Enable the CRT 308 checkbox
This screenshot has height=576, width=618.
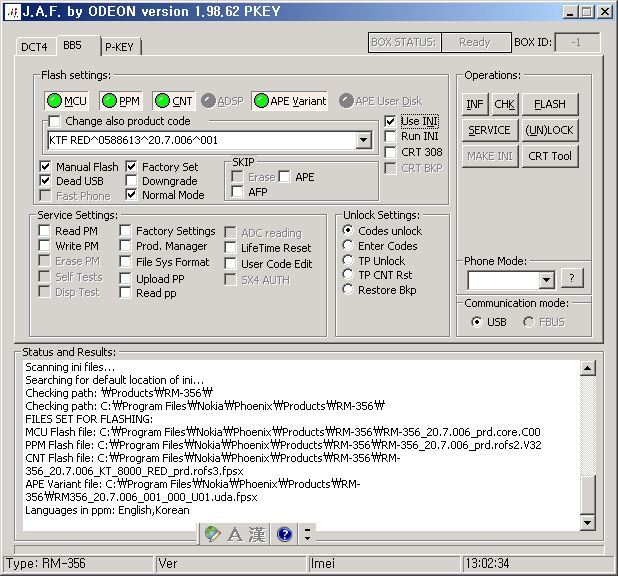tap(390, 152)
